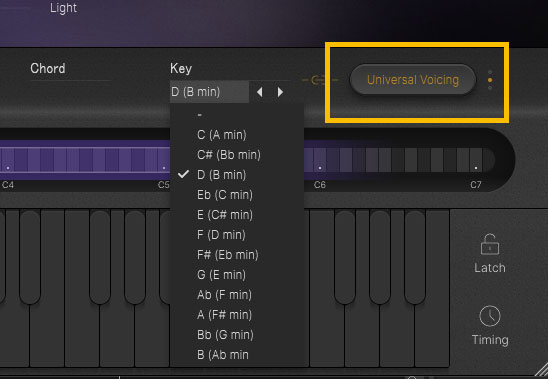Click the C5 marker on range strip

[164, 185]
